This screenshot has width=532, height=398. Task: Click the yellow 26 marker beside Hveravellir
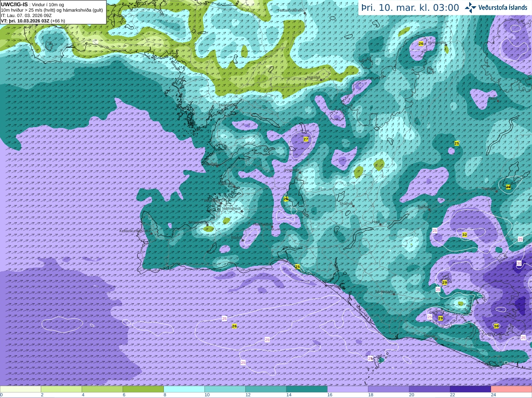click(421, 44)
